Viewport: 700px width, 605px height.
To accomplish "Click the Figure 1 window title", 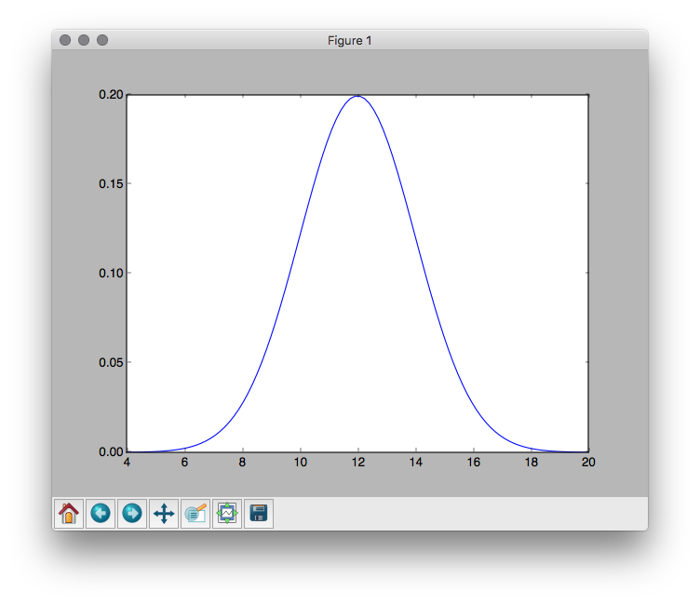I will click(350, 41).
